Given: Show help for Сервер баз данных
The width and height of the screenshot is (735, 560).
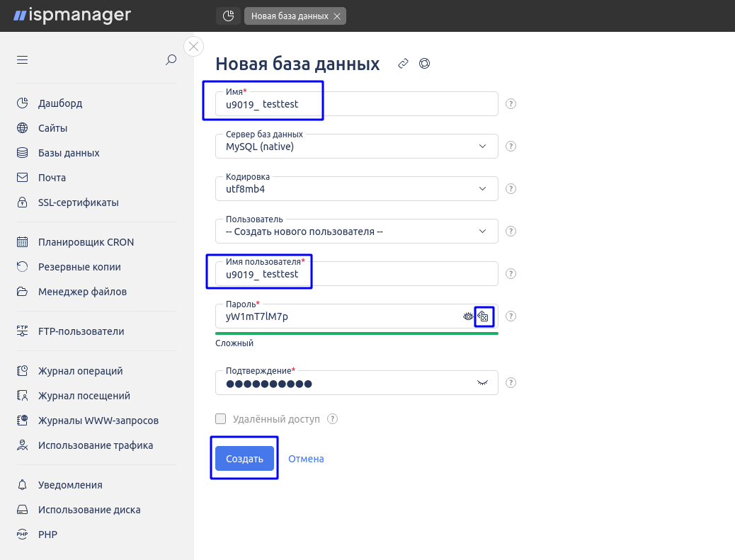Looking at the screenshot, I should tap(511, 147).
